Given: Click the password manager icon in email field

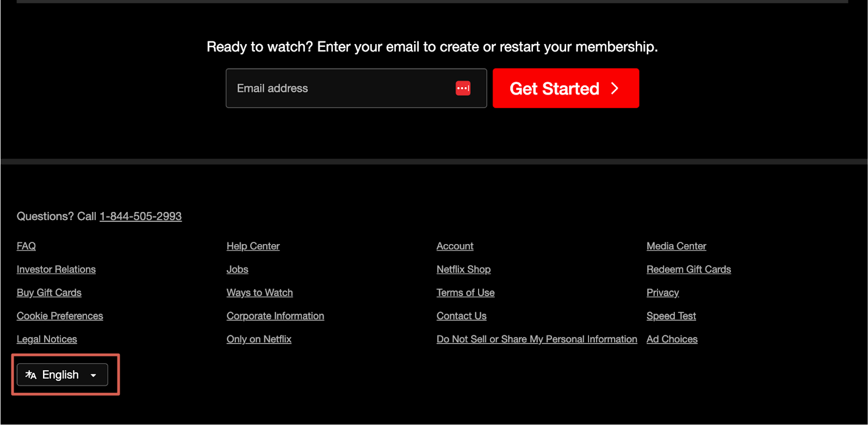Looking at the screenshot, I should pyautogui.click(x=463, y=88).
